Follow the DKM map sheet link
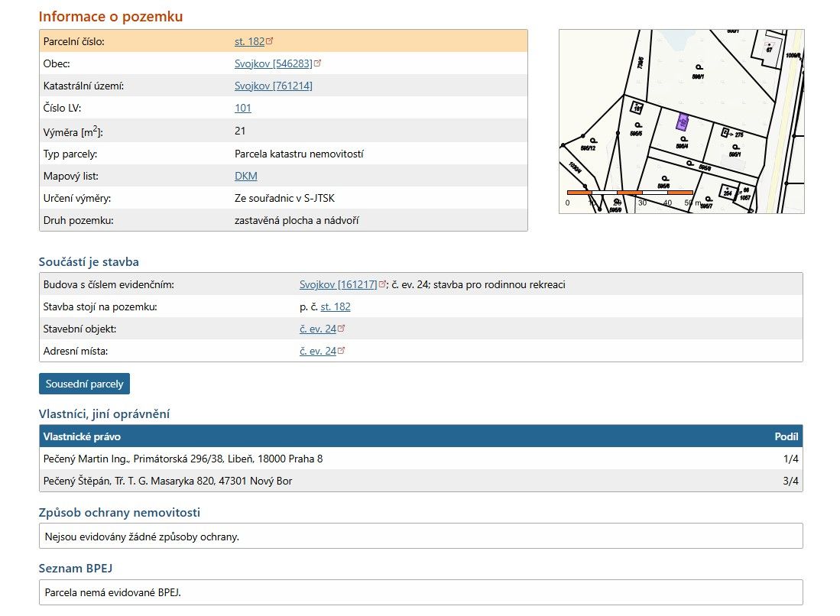This screenshot has width=840, height=616. pyautogui.click(x=245, y=176)
